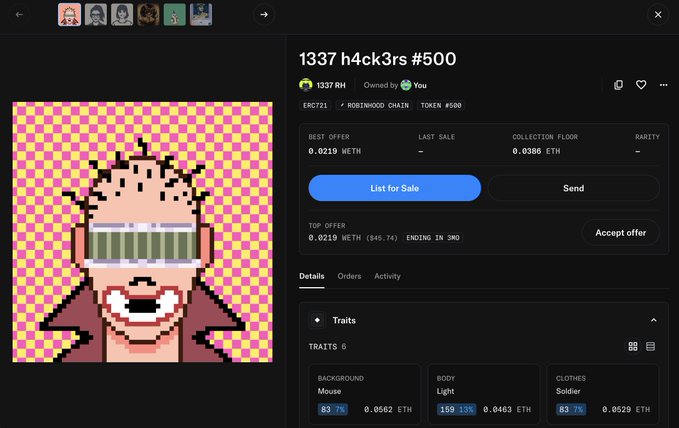Click the pixel art NFT image
679x428 pixels.
click(142, 232)
